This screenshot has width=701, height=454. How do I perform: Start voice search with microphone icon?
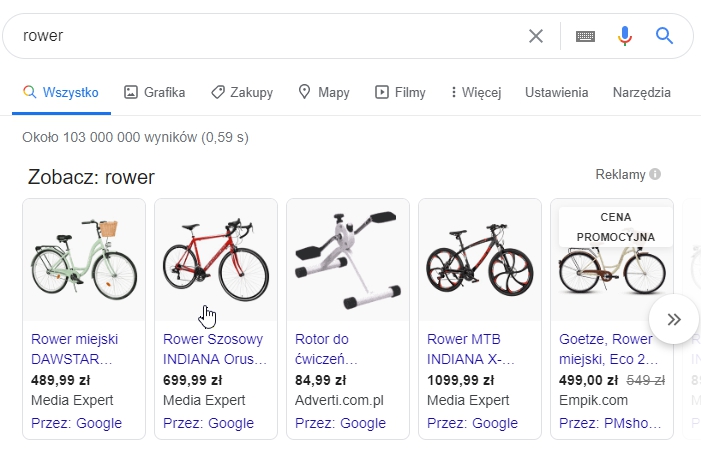click(625, 36)
